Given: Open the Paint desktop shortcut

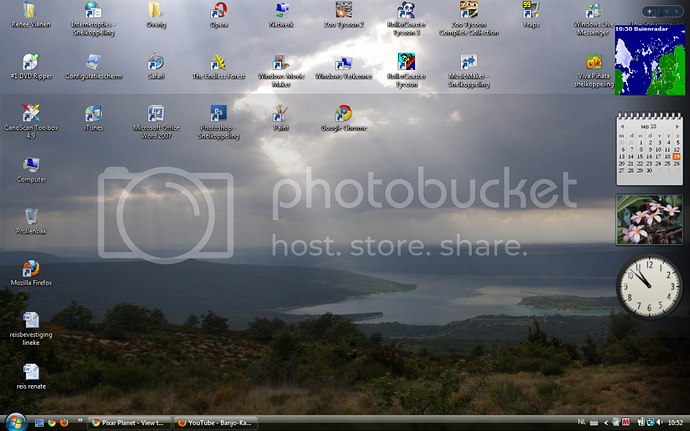Looking at the screenshot, I should click(281, 113).
